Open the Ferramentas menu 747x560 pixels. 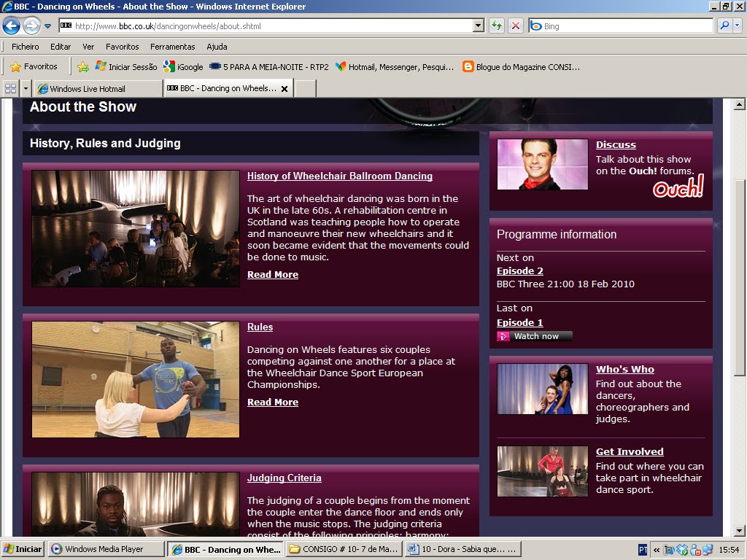(172, 47)
